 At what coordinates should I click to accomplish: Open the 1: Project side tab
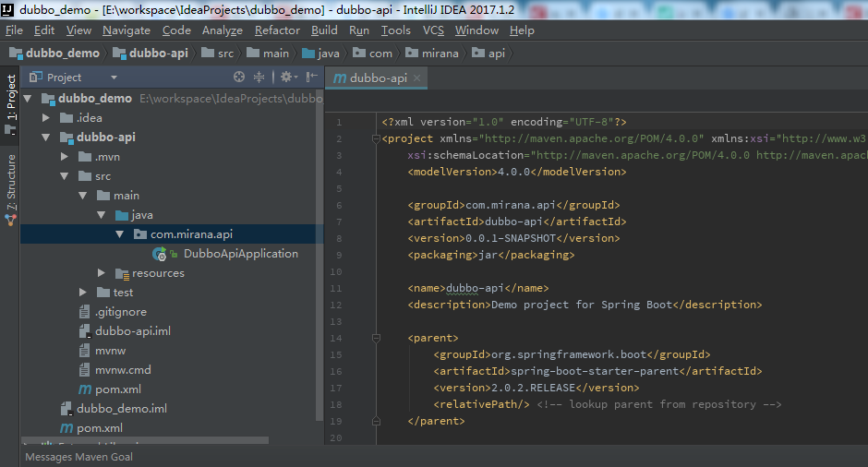(x=10, y=105)
